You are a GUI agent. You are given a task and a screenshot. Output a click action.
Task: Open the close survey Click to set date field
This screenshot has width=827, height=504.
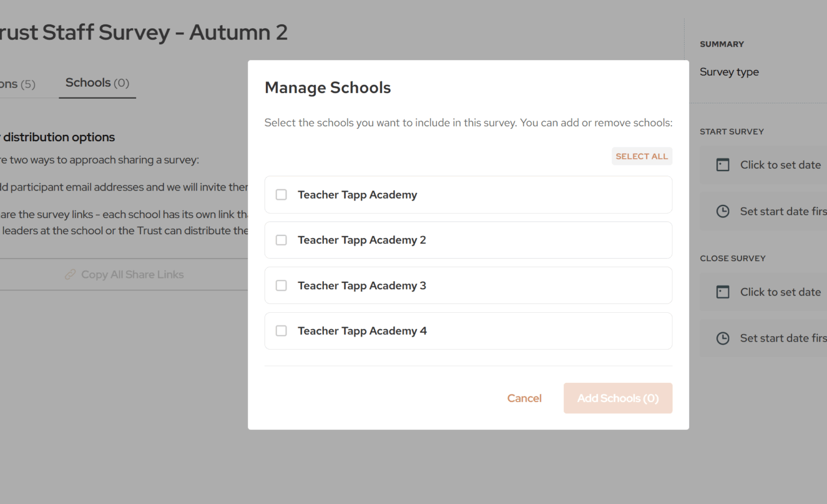click(780, 292)
